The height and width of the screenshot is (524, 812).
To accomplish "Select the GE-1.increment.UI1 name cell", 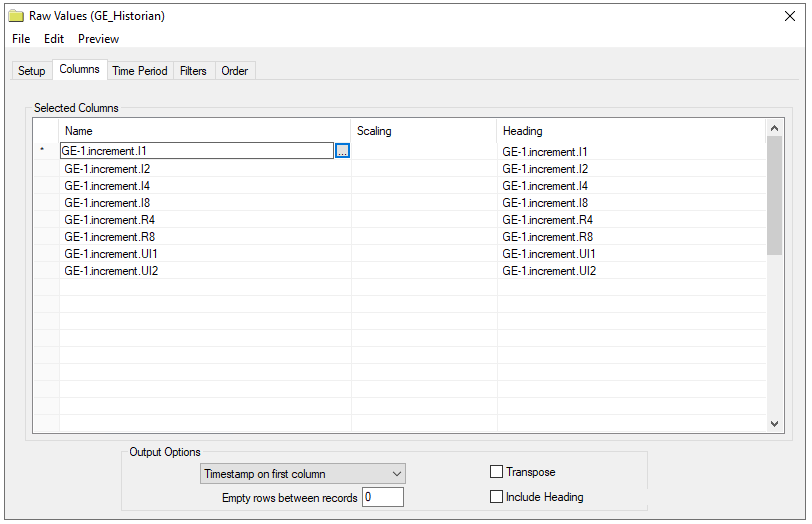I will click(x=205, y=254).
